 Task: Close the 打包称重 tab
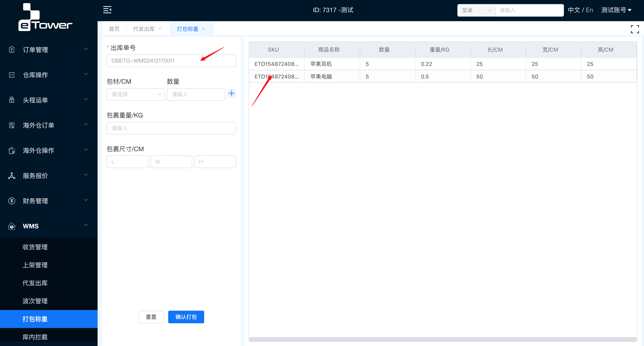click(203, 29)
